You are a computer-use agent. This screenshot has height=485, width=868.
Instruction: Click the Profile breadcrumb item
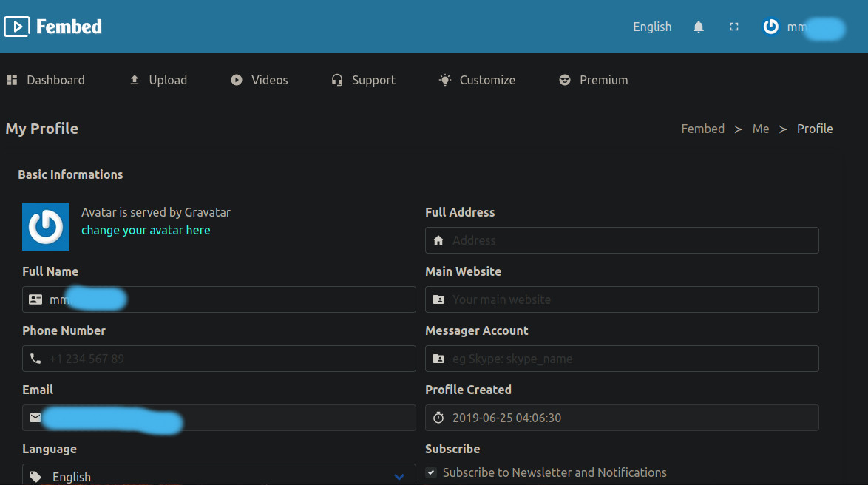click(815, 129)
